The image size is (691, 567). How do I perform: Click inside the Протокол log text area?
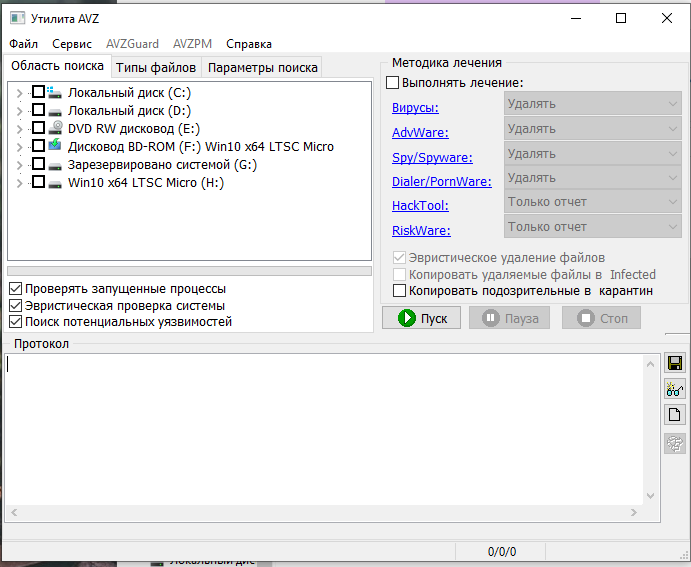(324, 430)
